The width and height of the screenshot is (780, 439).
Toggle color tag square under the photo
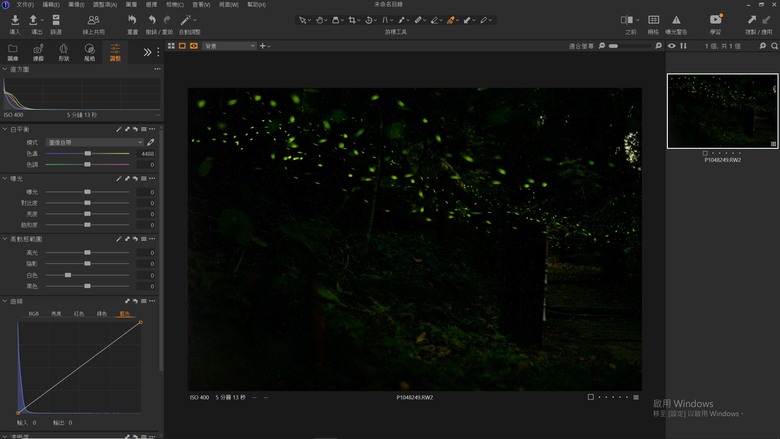[x=590, y=397]
